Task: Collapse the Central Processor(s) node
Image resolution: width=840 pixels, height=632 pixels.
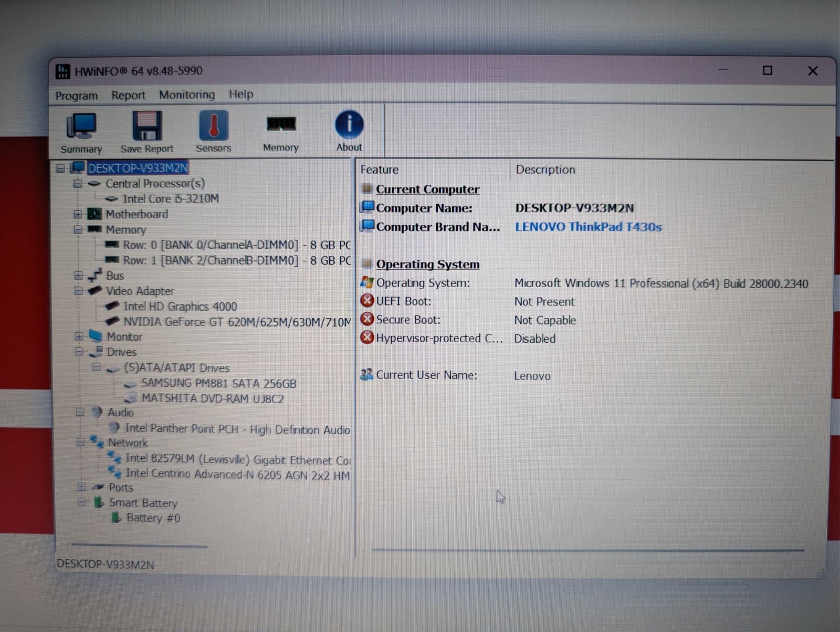Action: tap(78, 184)
